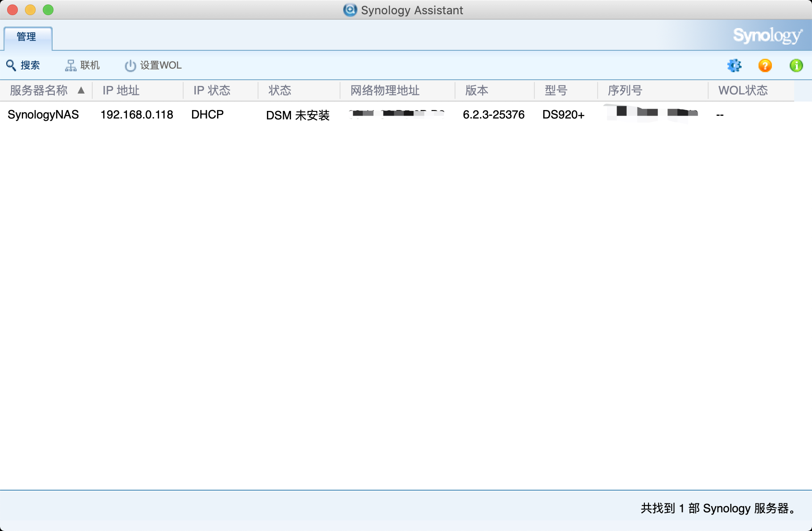
Task: Click the DSM 未安装 status cell
Action: 298,115
